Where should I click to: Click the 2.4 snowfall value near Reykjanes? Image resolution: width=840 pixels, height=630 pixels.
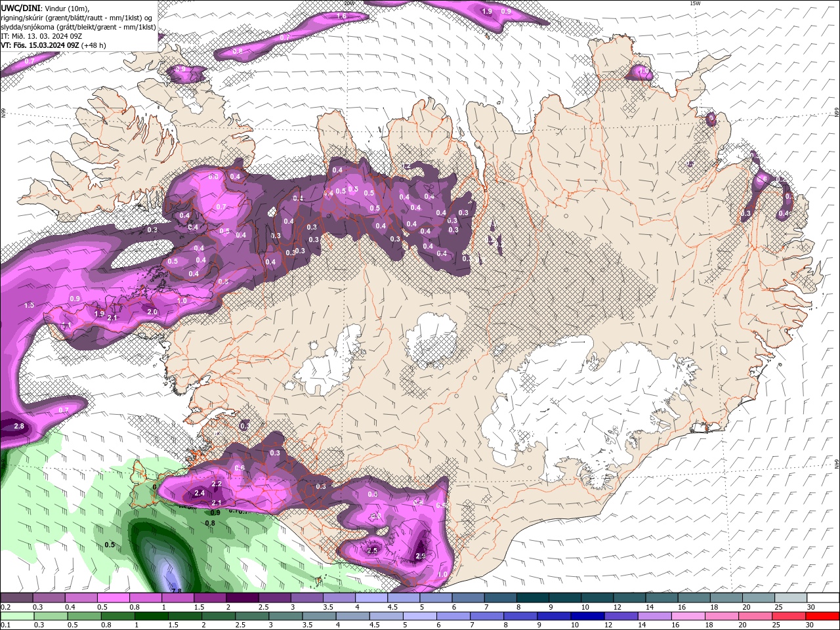(200, 493)
